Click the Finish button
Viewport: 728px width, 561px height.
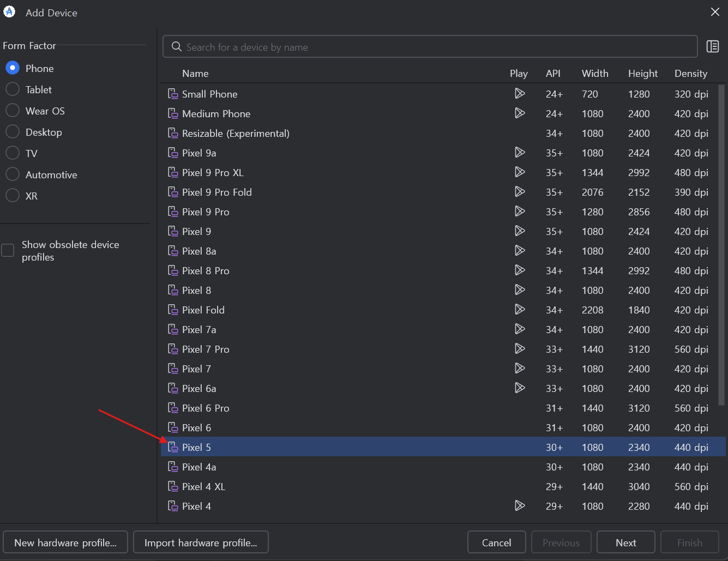[x=690, y=542]
